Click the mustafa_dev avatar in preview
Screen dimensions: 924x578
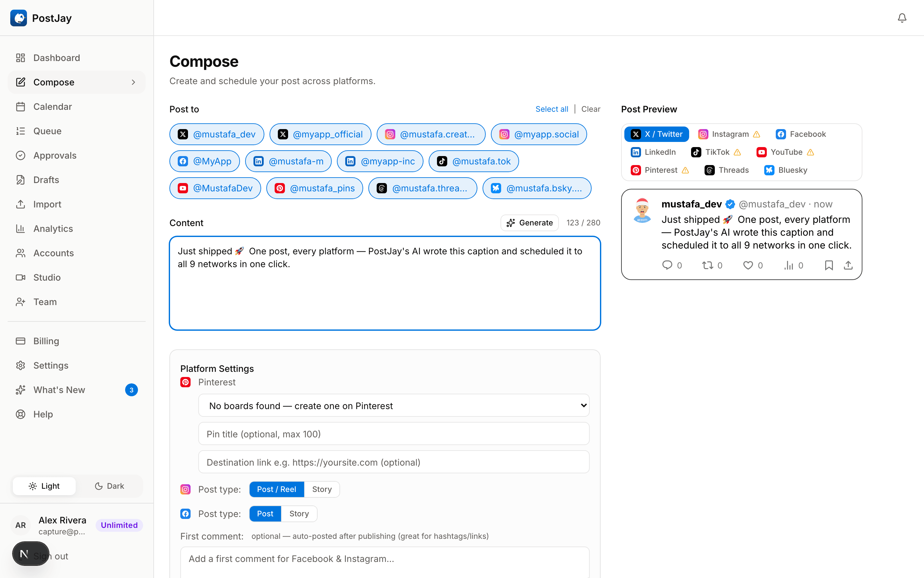point(642,210)
